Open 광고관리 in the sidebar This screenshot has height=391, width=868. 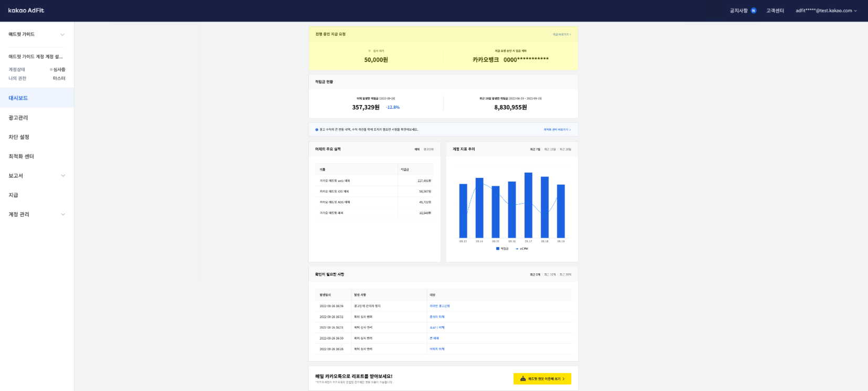pyautogui.click(x=18, y=118)
